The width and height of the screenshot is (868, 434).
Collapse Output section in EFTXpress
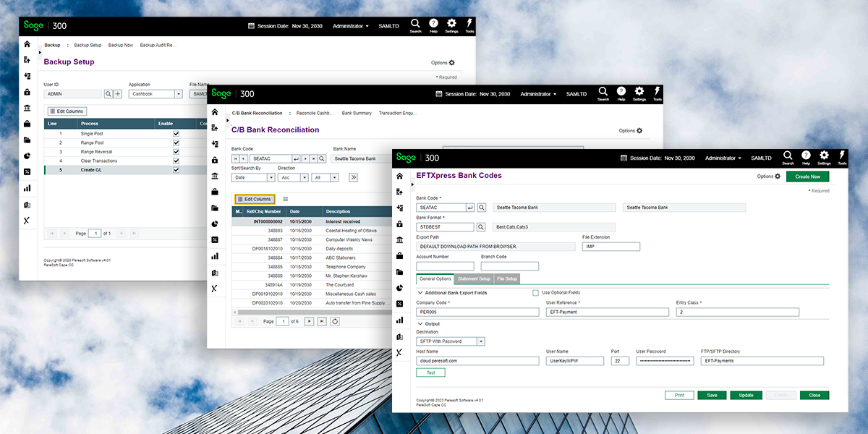pyautogui.click(x=420, y=324)
